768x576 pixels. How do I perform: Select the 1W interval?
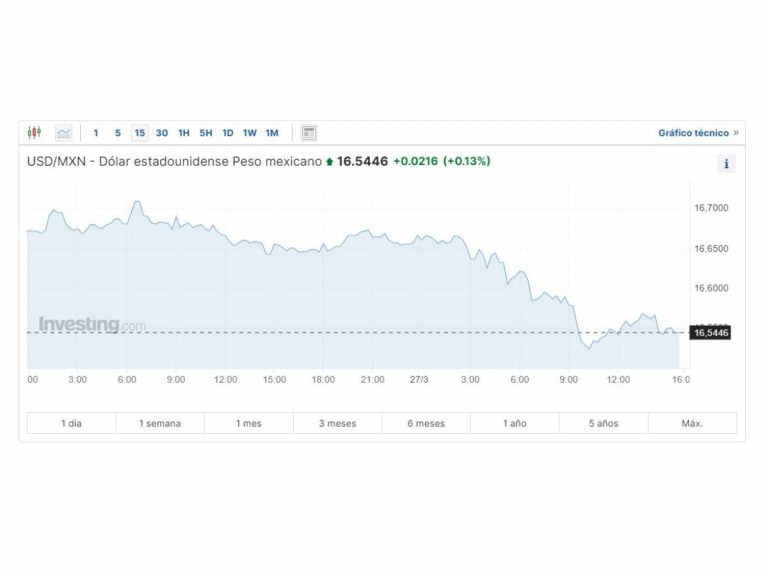[250, 132]
